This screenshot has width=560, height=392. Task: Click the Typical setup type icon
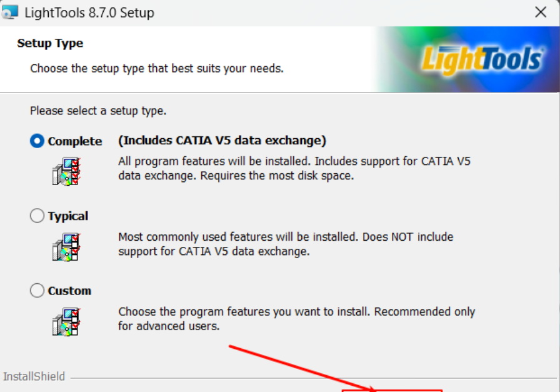pyautogui.click(x=66, y=246)
